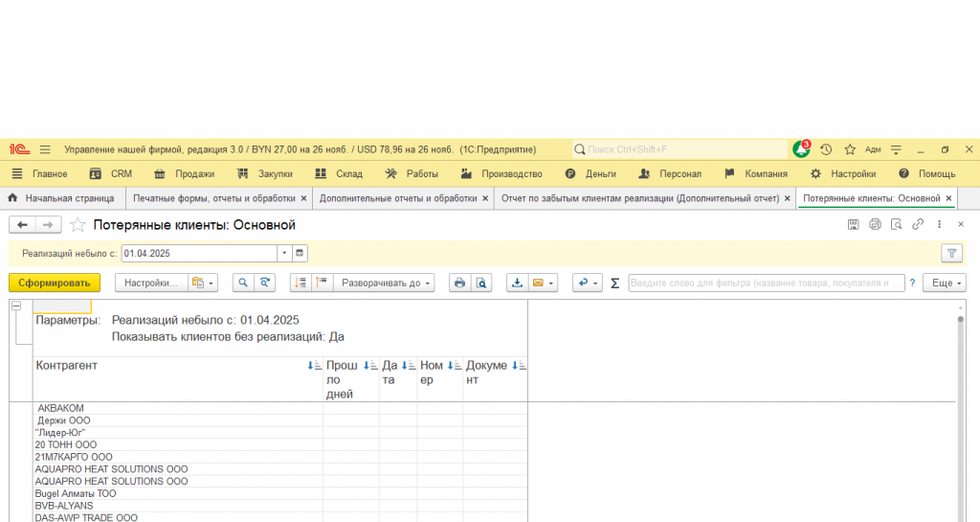The height and width of the screenshot is (522, 980).
Task: Click the Адм user button
Action: 873,149
